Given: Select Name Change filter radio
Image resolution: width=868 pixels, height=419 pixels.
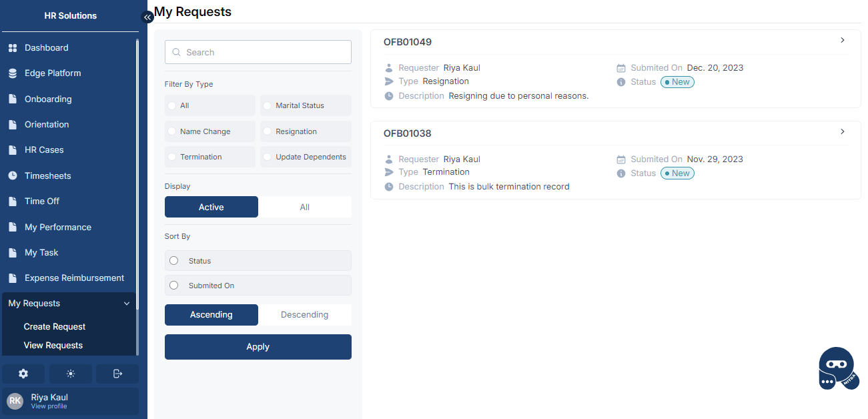Looking at the screenshot, I should click(x=172, y=131).
